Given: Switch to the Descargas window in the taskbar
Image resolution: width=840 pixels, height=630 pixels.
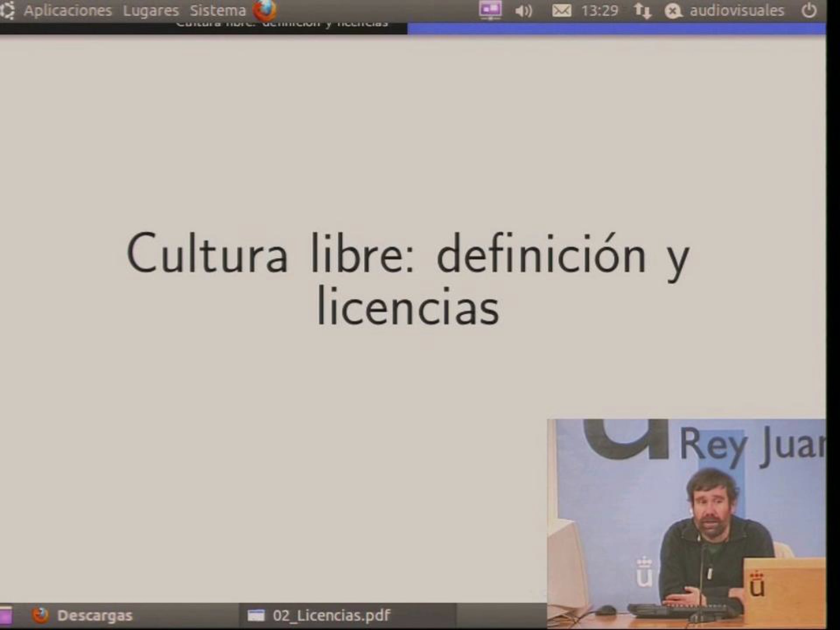Looking at the screenshot, I should click(x=95, y=616).
